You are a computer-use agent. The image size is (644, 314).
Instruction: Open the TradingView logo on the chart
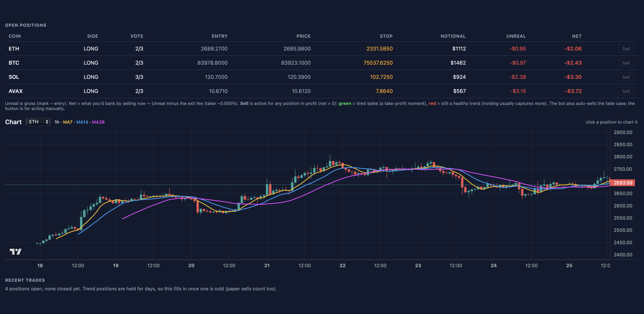click(x=15, y=252)
